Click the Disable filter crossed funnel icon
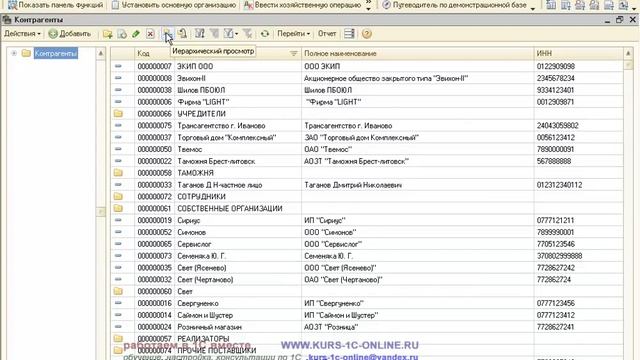 pyautogui.click(x=247, y=34)
